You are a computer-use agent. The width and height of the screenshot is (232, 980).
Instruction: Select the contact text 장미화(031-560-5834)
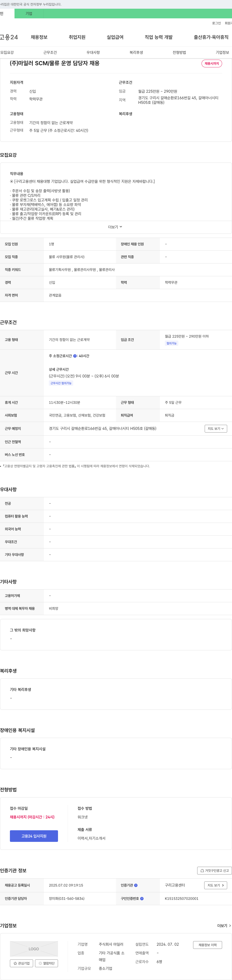[x=67, y=899]
